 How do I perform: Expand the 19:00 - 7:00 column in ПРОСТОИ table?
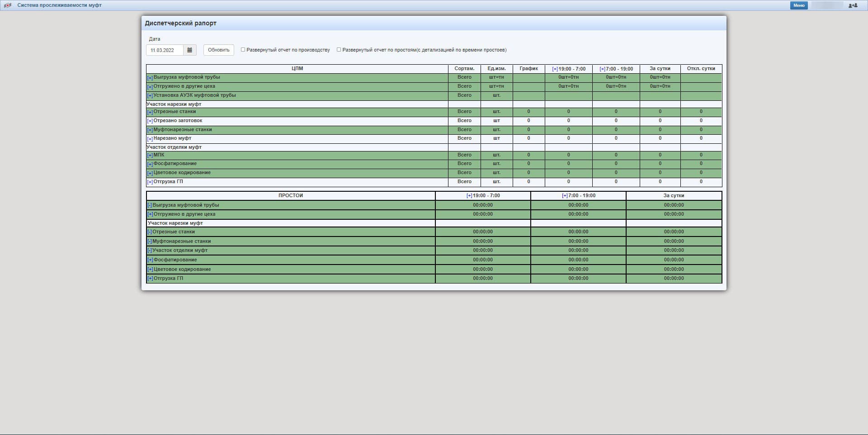click(469, 196)
